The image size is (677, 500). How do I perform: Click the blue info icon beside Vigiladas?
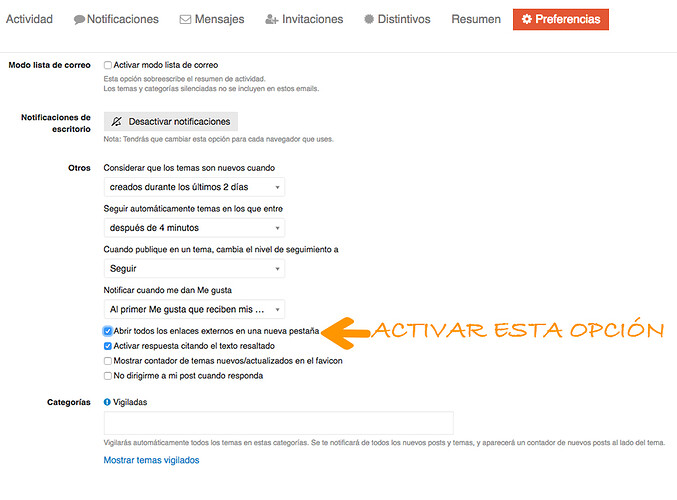pyautogui.click(x=107, y=402)
